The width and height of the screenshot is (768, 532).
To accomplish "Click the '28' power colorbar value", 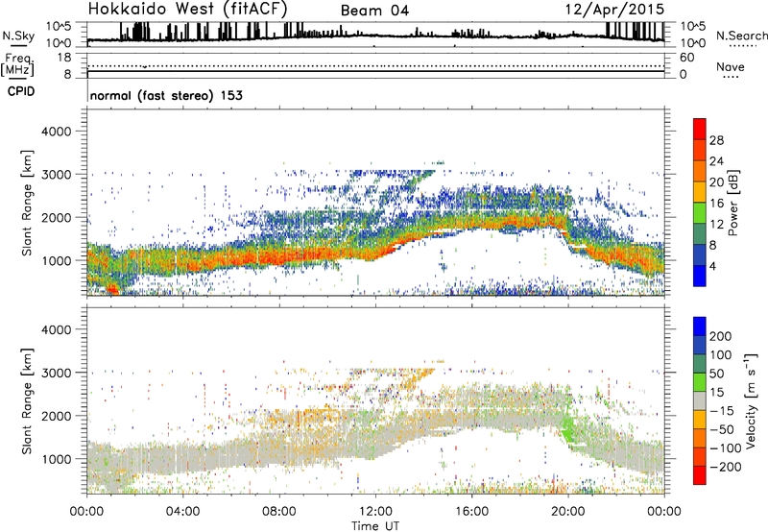I will tap(716, 140).
